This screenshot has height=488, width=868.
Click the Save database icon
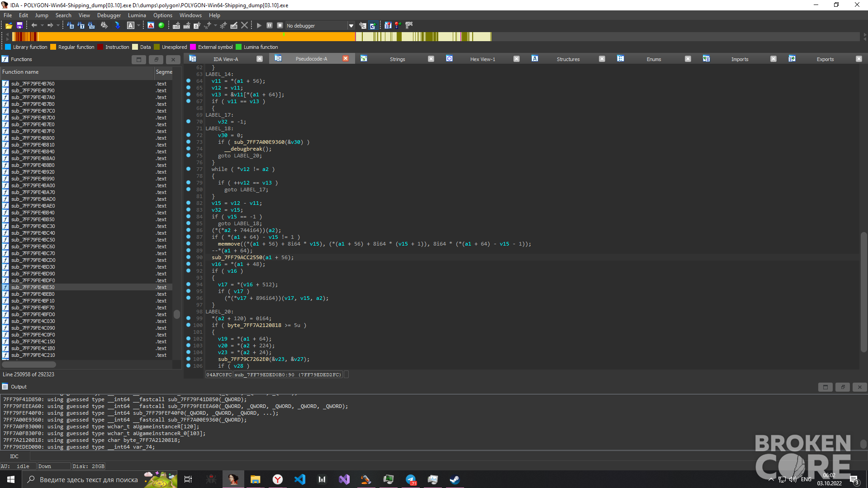[x=19, y=26]
